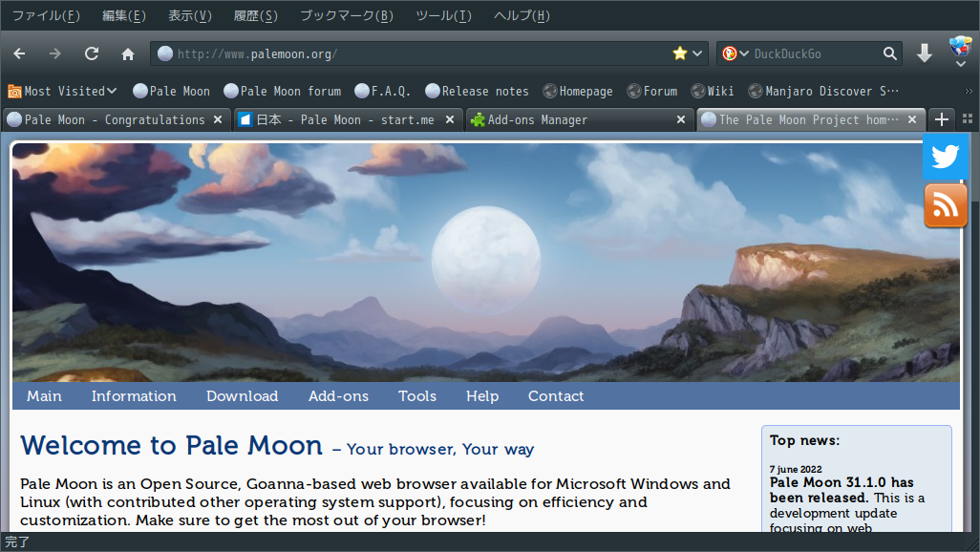The height and width of the screenshot is (552, 980).
Task: Open the DuckDuckGo search engine selector
Action: coord(735,53)
